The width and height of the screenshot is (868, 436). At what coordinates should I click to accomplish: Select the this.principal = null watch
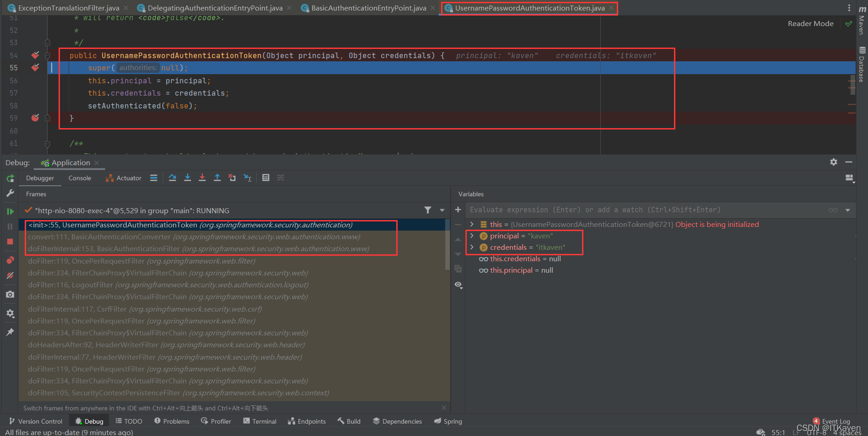516,270
